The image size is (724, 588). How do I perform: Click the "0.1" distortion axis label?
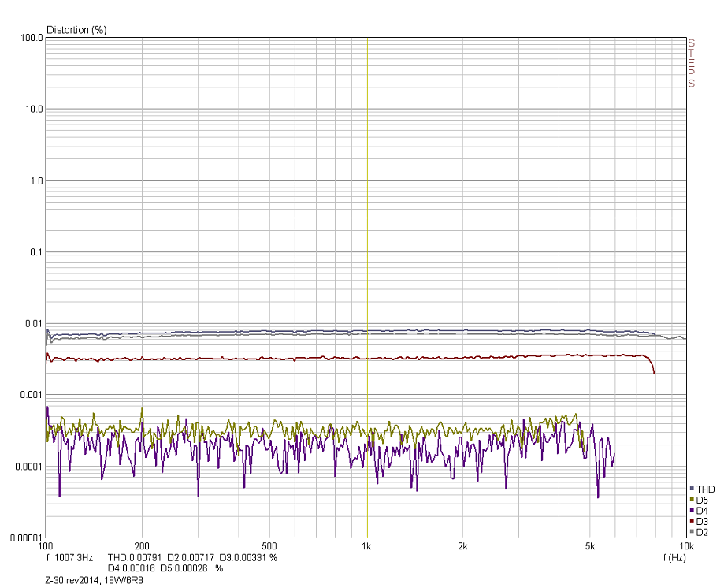(x=36, y=252)
